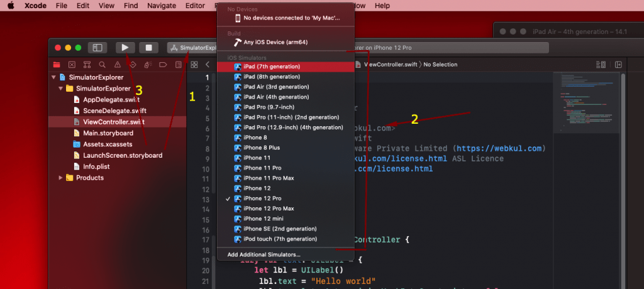
Task: Open the Debug navigator spray icon
Action: (148, 65)
